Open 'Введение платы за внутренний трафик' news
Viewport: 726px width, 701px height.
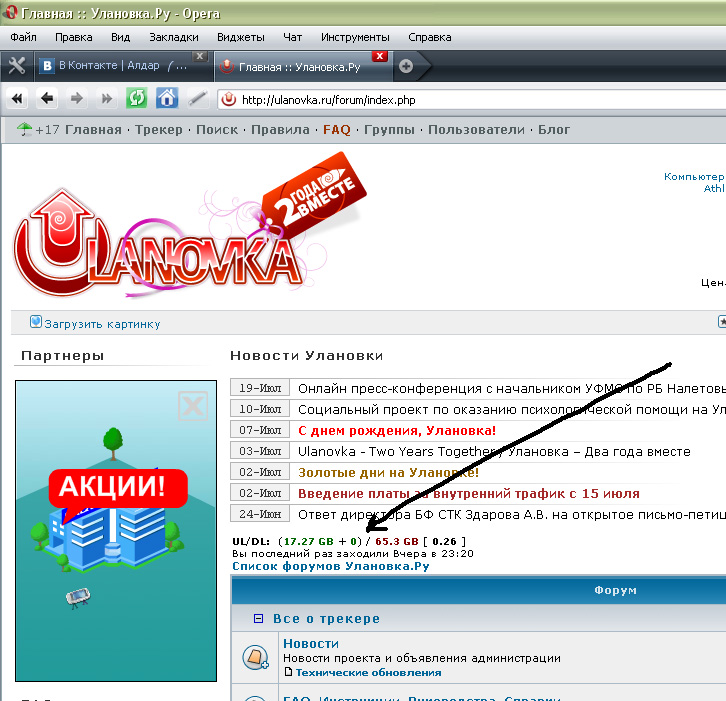tap(469, 494)
